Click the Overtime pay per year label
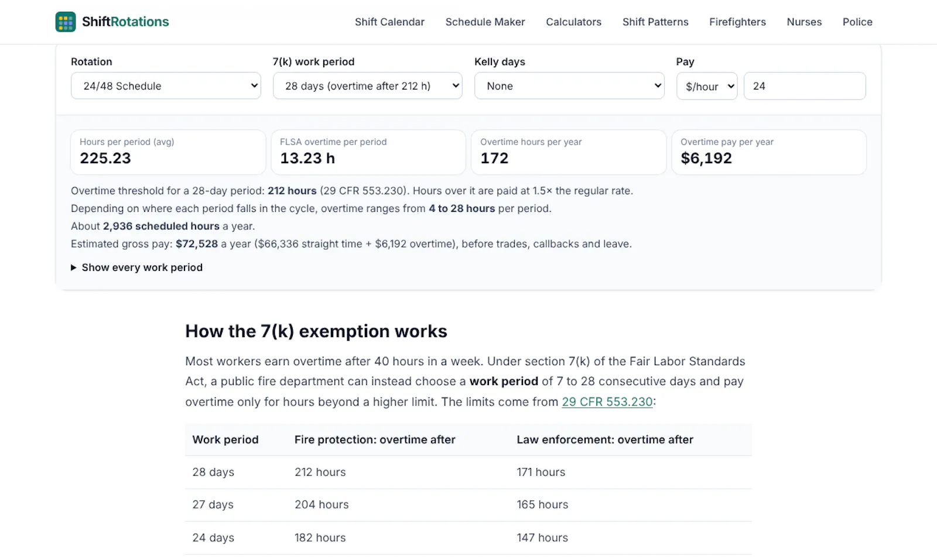937x560 pixels. point(727,142)
